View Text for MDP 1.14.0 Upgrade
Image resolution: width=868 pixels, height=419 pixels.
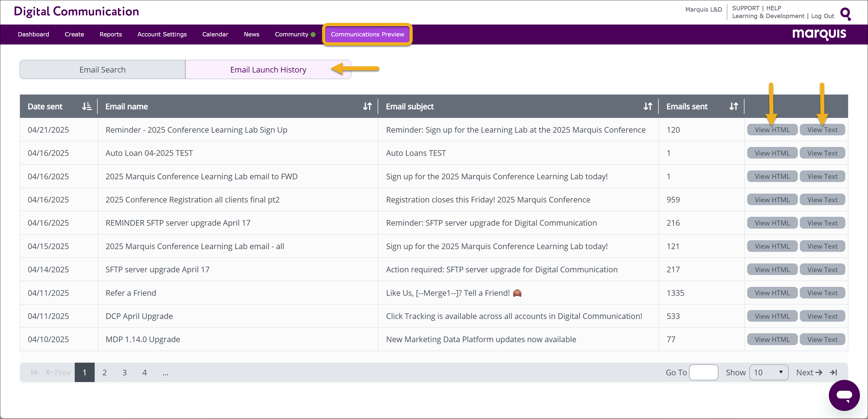point(822,339)
